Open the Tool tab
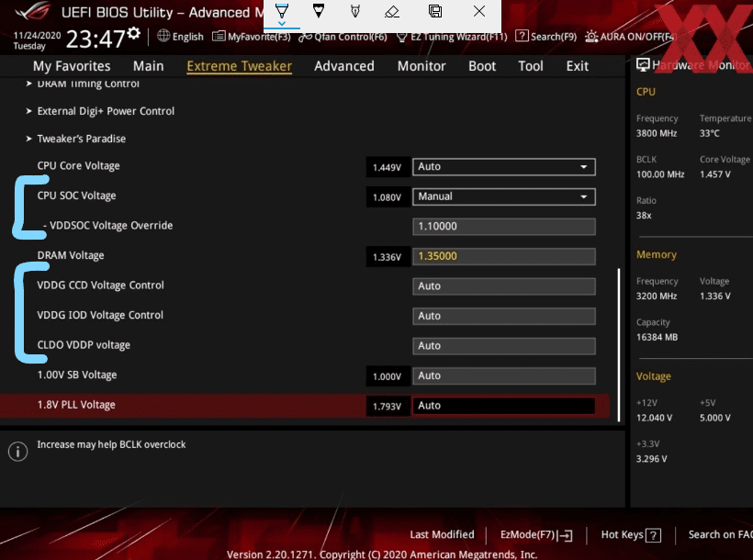 point(531,66)
